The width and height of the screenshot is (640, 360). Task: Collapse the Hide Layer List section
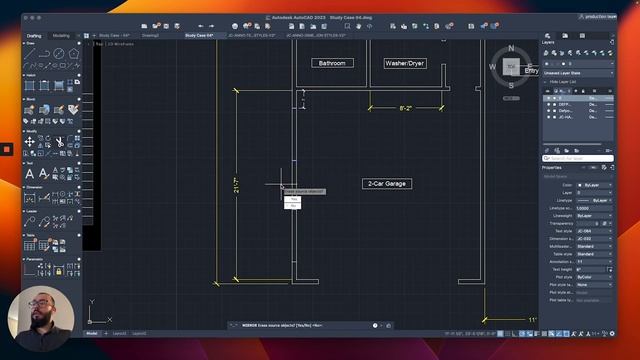(x=545, y=82)
